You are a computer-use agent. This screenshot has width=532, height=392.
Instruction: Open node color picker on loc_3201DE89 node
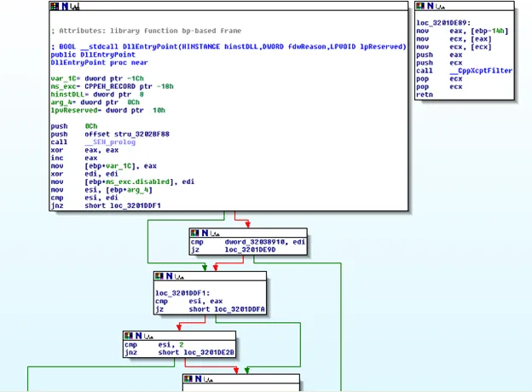[x=420, y=6]
